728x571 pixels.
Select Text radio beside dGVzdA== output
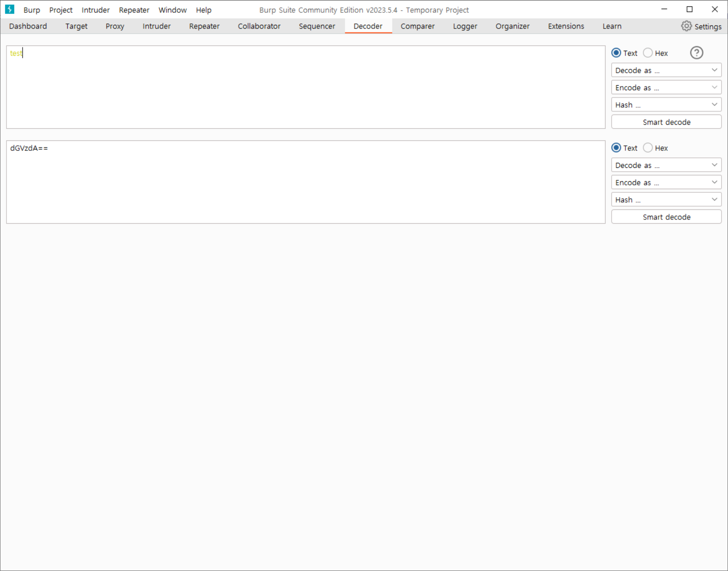point(616,148)
